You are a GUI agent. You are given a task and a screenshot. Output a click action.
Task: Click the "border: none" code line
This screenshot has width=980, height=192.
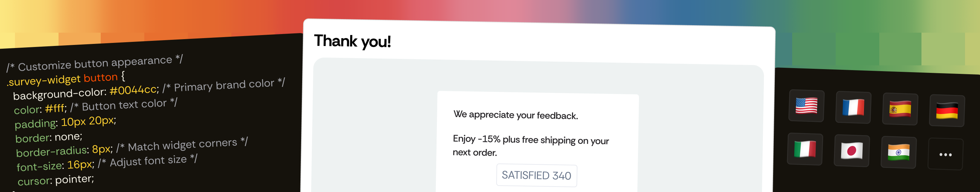pos(49,137)
